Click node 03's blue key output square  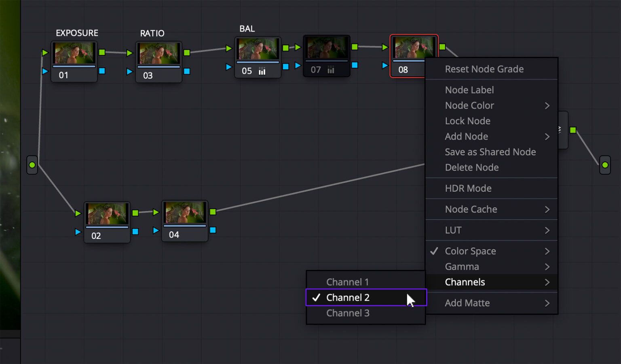click(187, 71)
